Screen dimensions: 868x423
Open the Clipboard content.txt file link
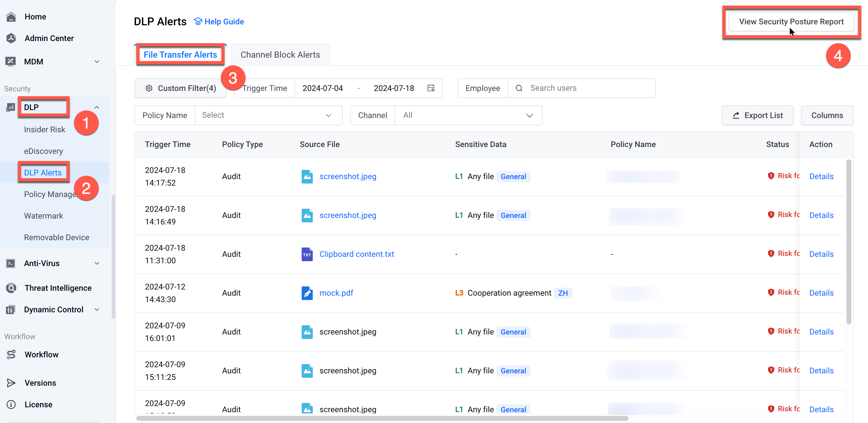coord(357,254)
